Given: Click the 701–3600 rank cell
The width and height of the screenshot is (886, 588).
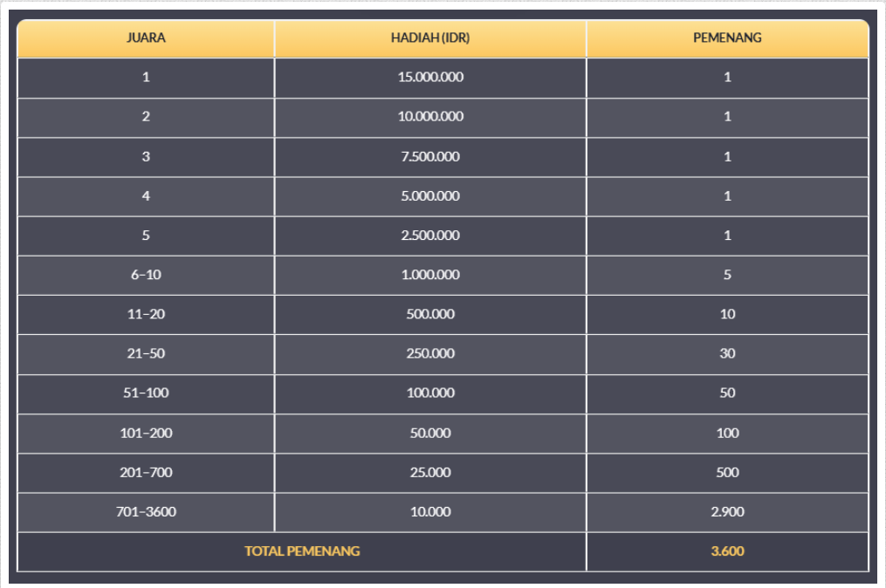Looking at the screenshot, I should pyautogui.click(x=146, y=512).
